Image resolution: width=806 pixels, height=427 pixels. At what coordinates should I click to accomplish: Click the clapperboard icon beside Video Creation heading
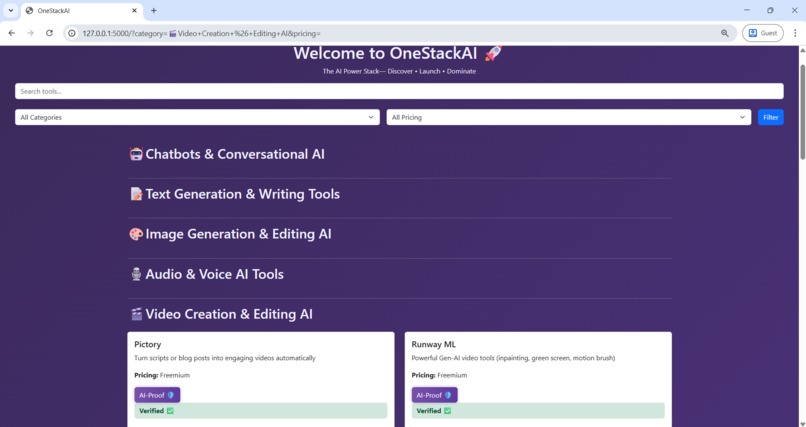[136, 314]
